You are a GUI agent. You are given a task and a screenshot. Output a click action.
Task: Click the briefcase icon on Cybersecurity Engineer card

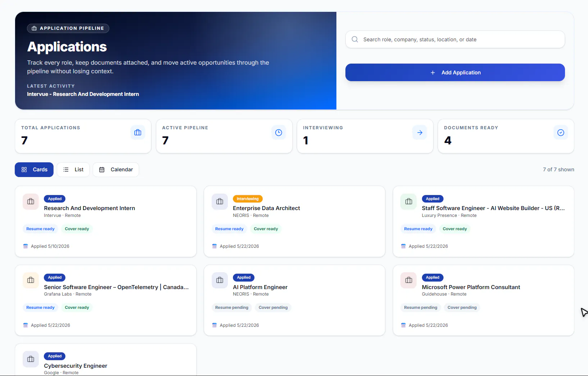coord(31,359)
